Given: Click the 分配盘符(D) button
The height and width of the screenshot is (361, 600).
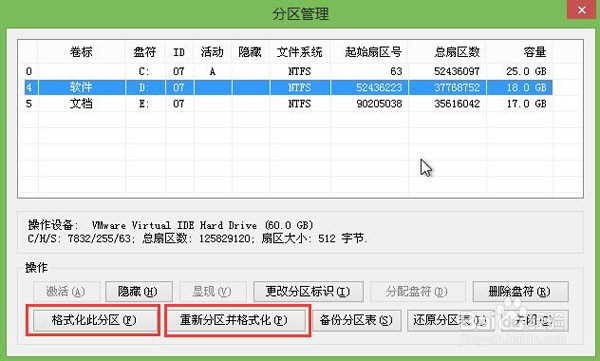Looking at the screenshot, I should point(417,292).
